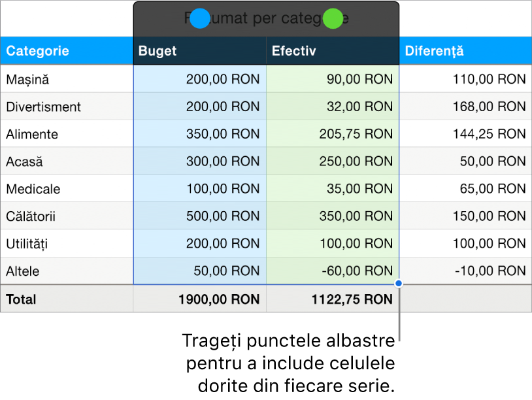532x400 pixels.
Task: Select the blue selection handle dot
Action: click(x=200, y=18)
